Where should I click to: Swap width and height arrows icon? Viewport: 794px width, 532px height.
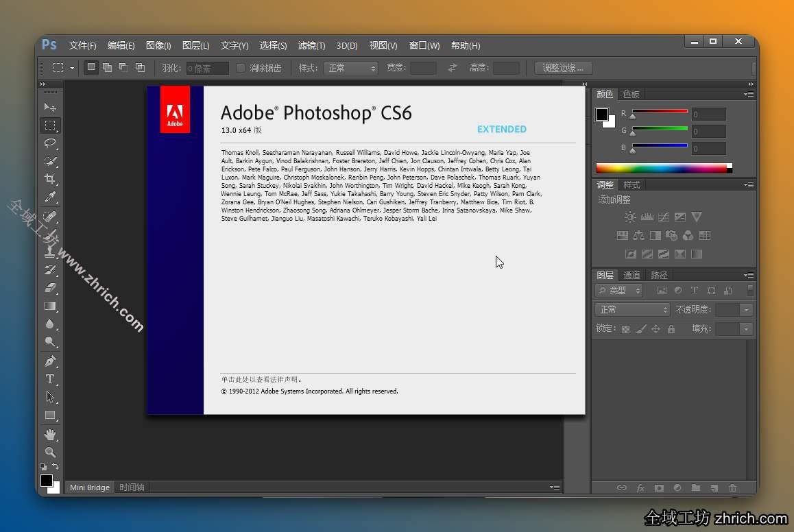pyautogui.click(x=452, y=68)
